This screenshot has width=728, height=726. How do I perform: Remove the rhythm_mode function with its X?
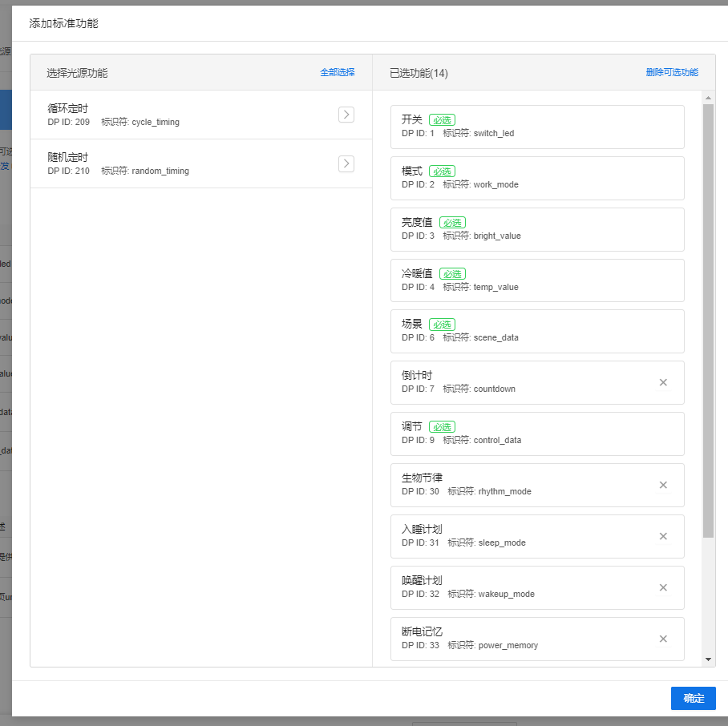pyautogui.click(x=663, y=485)
